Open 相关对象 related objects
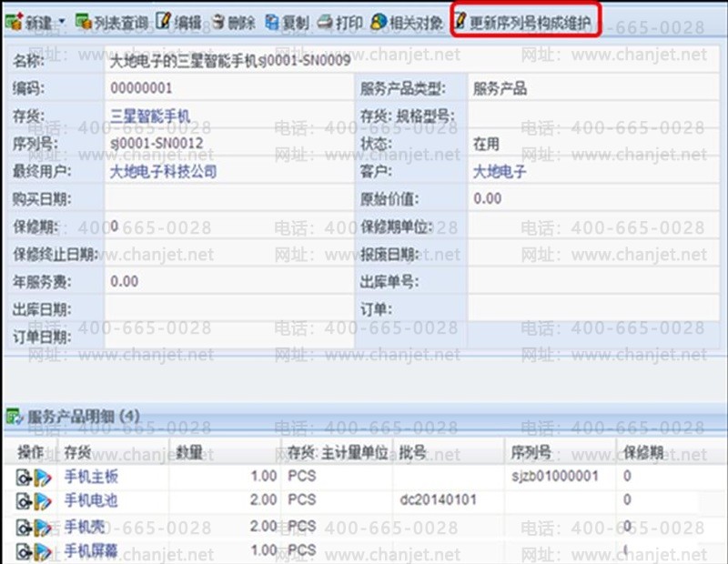Screen dimensions: 728x564 tap(409, 22)
